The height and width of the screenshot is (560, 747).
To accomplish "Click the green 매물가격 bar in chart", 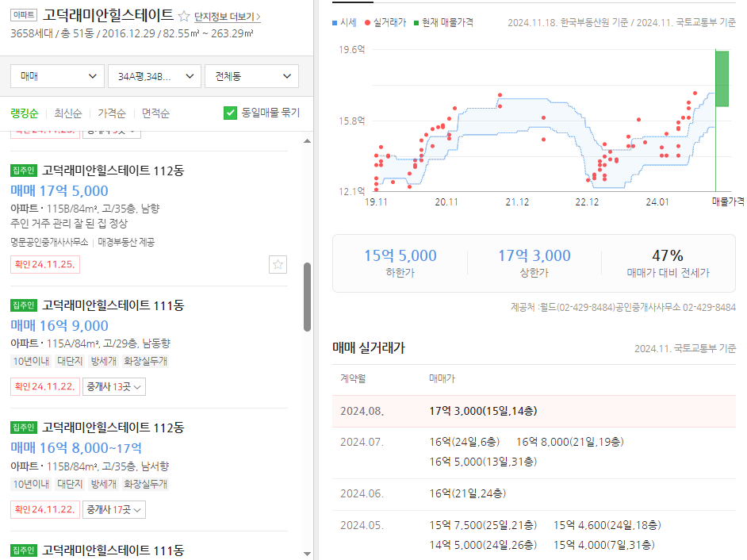I will coord(722,79).
